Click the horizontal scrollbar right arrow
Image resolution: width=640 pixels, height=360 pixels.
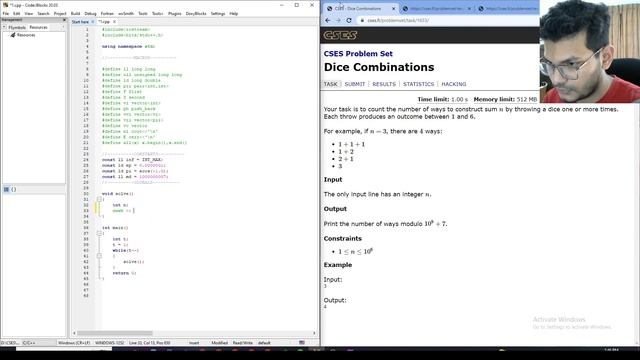pos(314,333)
